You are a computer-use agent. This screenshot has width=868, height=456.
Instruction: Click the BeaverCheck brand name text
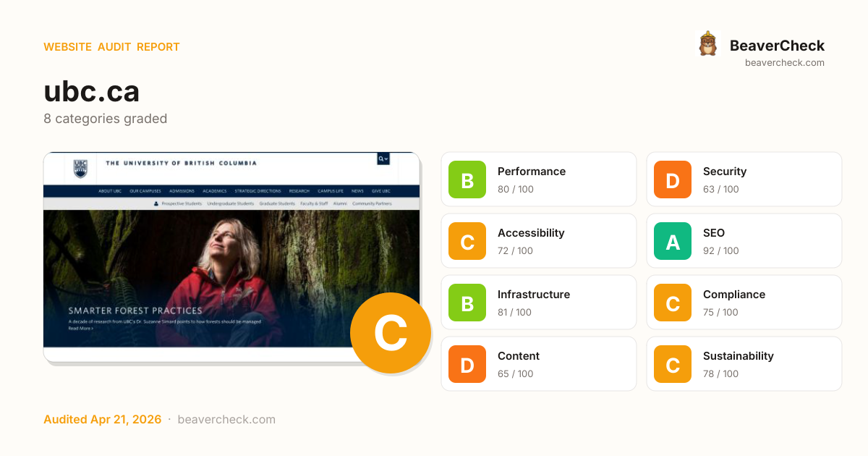pos(777,46)
